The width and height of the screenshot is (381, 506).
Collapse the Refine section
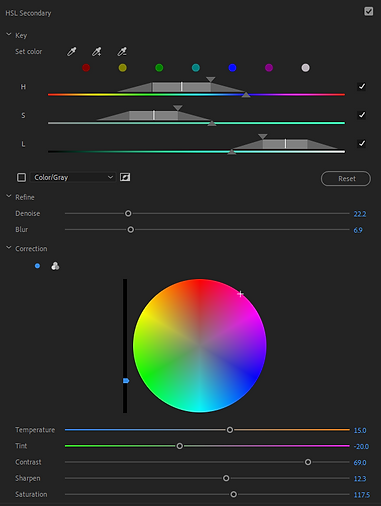(x=9, y=197)
